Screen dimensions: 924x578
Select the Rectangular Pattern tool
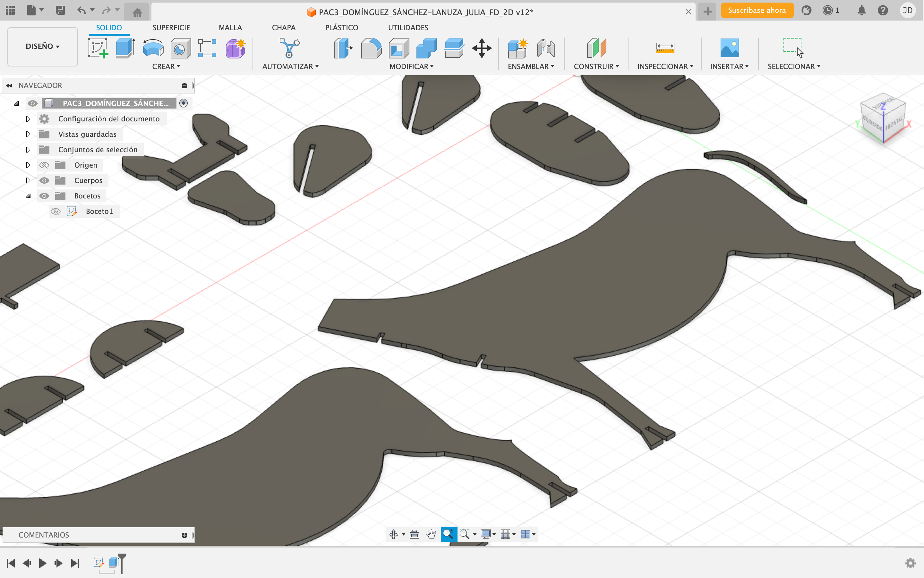coord(207,48)
